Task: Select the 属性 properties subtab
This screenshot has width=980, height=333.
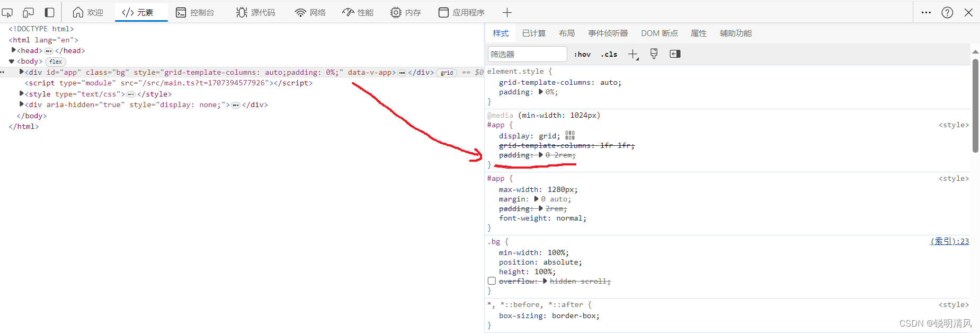Action: coord(699,33)
